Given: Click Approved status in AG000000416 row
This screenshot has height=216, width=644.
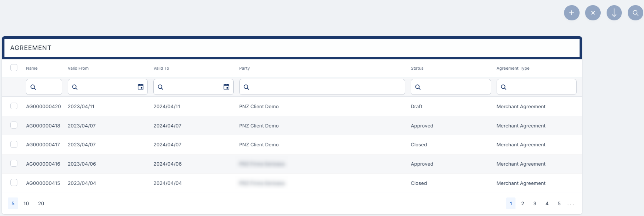Looking at the screenshot, I should point(422,164).
